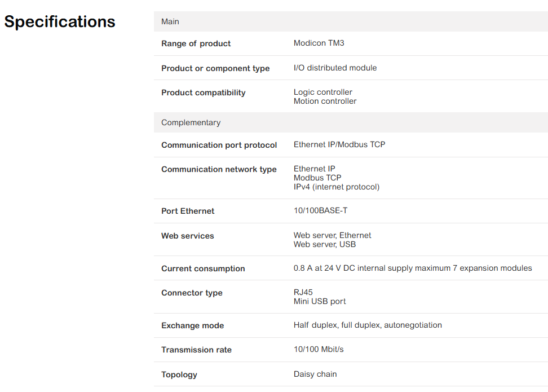The image size is (548, 392).
Task: Select the I/O distributed module value
Action: pos(335,68)
